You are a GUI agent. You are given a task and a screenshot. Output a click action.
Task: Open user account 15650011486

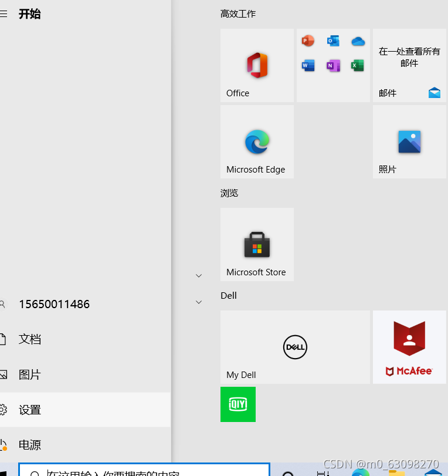click(85, 304)
